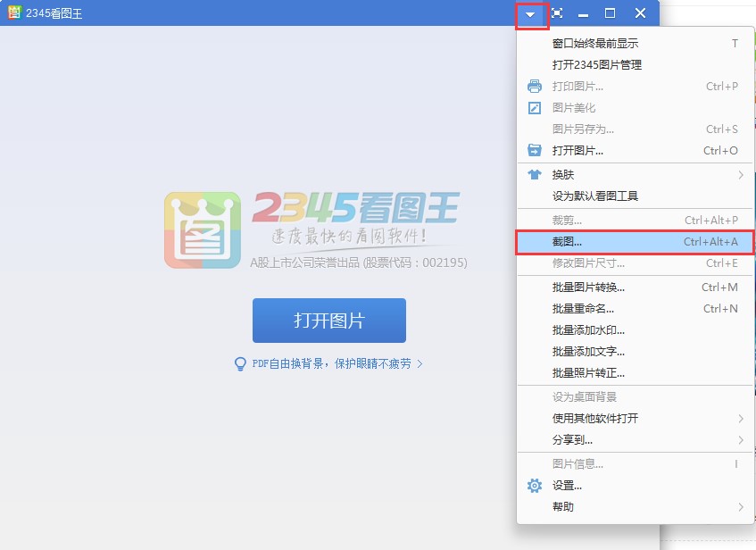The width and height of the screenshot is (756, 550).
Task: Open settings via the 设置 gear icon
Action: click(x=534, y=485)
